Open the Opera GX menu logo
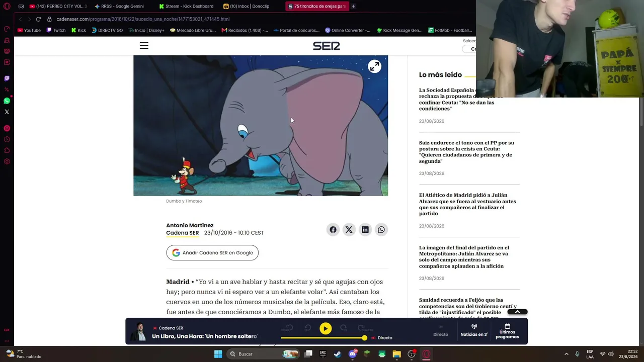This screenshot has height=362, width=644. pyautogui.click(x=7, y=7)
